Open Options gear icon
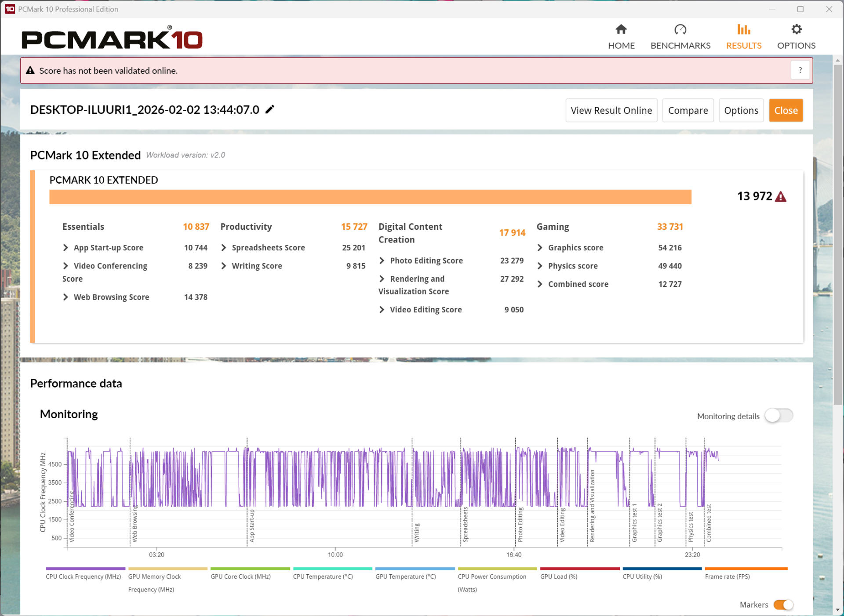The image size is (844, 616). coord(796,29)
